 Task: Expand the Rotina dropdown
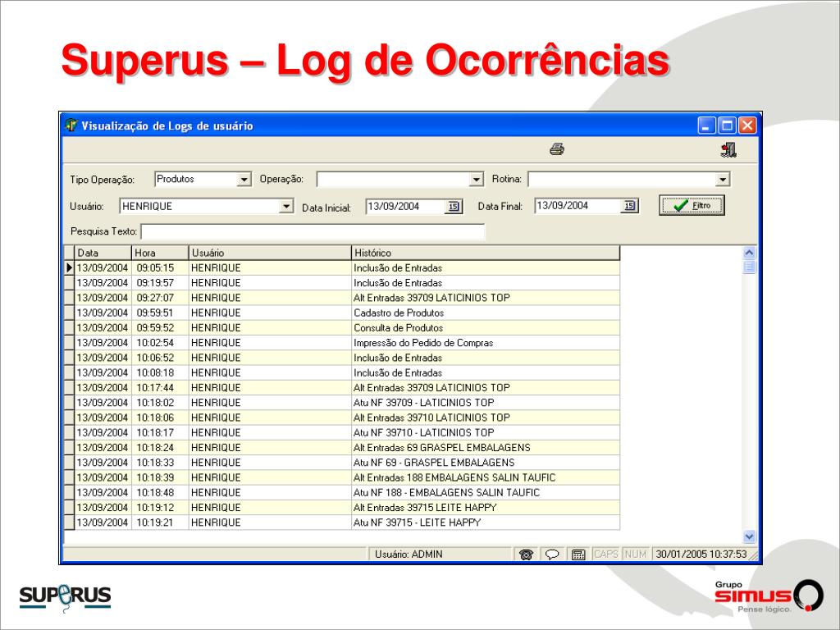click(x=723, y=180)
